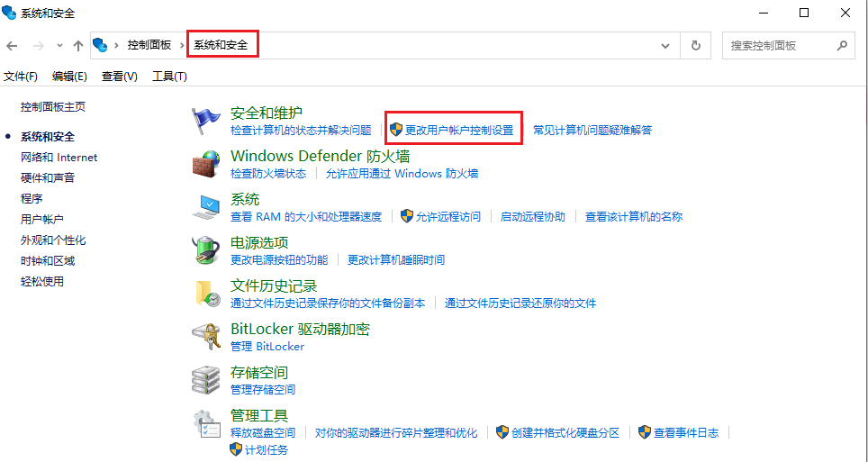Click 查看事件日志 link
This screenshot has height=462, width=868.
click(686, 432)
